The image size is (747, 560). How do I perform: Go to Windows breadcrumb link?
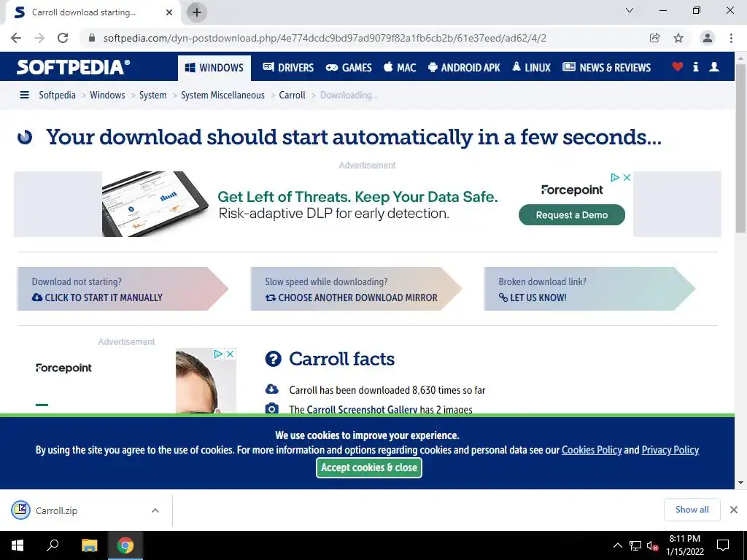[x=107, y=95]
